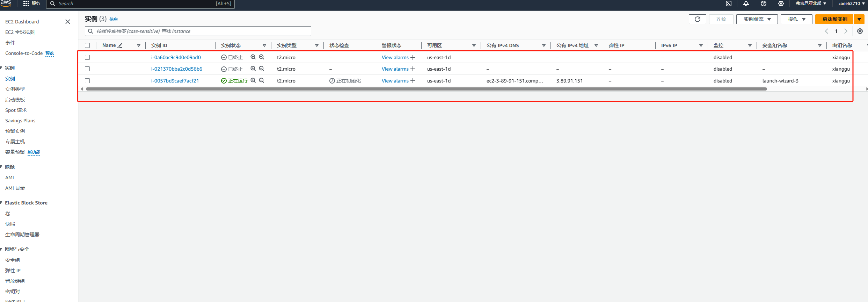Viewport: 868px width, 302px height.
Task: Sort by 安全组名称 column arrow
Action: (x=820, y=45)
